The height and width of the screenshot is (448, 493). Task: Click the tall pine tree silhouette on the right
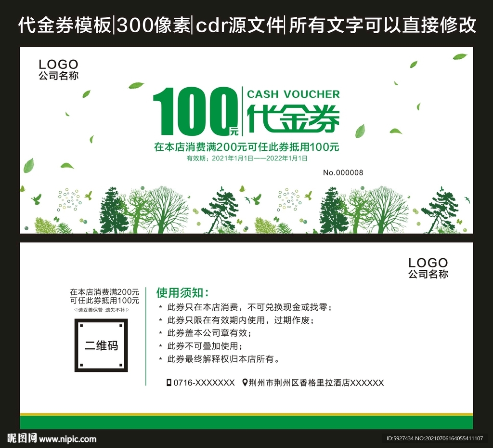(441, 207)
